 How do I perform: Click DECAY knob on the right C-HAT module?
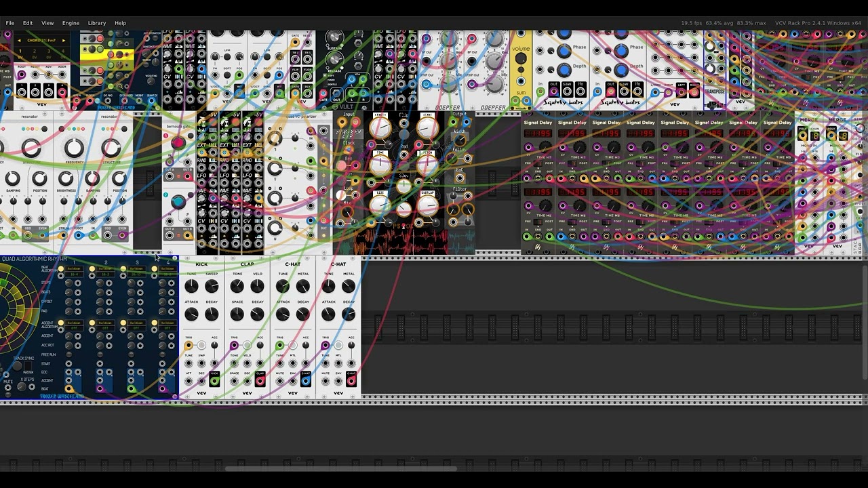coord(349,314)
